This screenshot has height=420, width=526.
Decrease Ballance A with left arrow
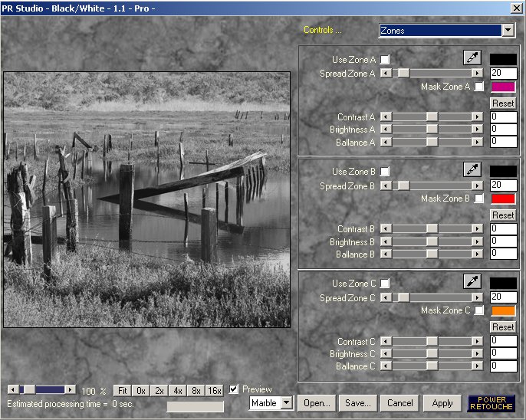[386, 142]
